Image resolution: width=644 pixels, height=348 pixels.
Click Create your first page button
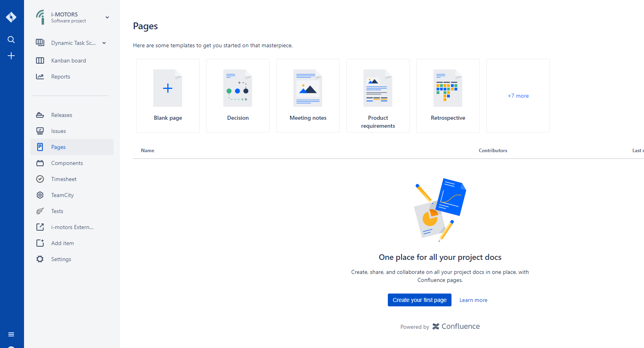[419, 300]
